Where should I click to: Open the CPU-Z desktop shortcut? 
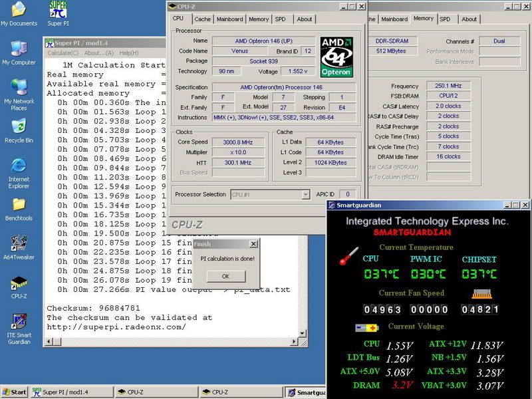19,283
